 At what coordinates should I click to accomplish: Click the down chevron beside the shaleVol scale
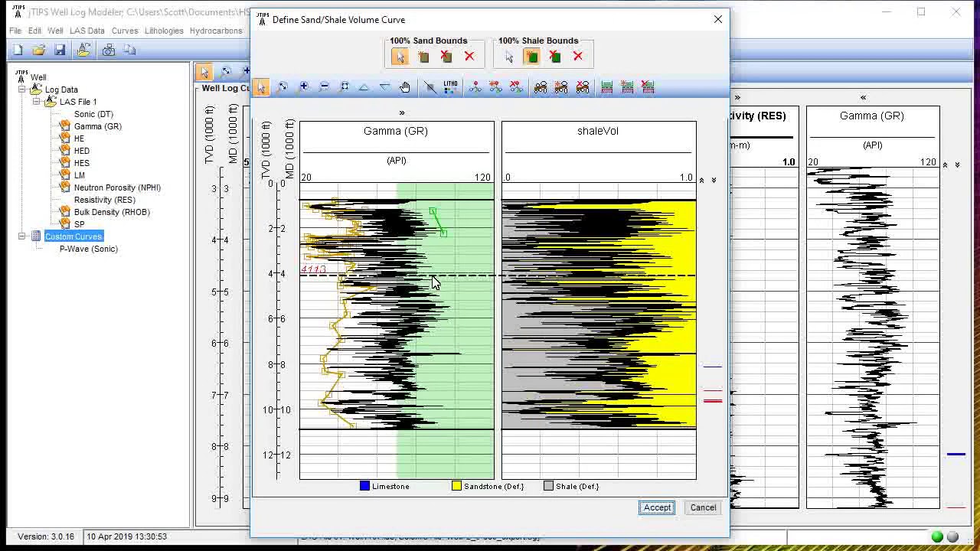coord(714,180)
